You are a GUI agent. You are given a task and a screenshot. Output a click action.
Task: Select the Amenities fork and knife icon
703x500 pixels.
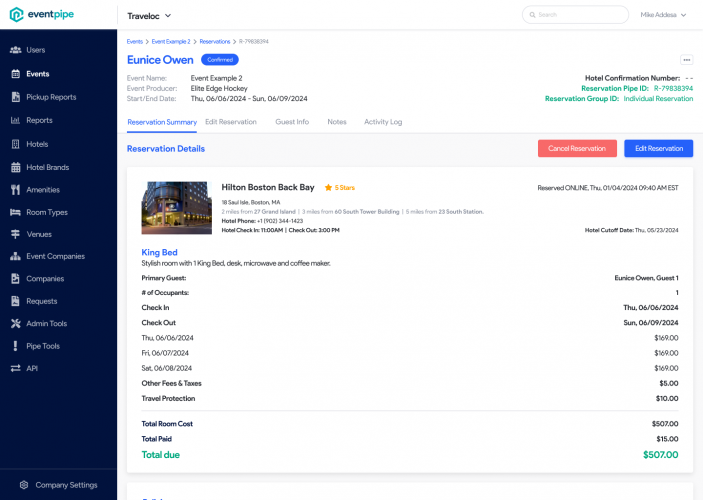point(16,190)
